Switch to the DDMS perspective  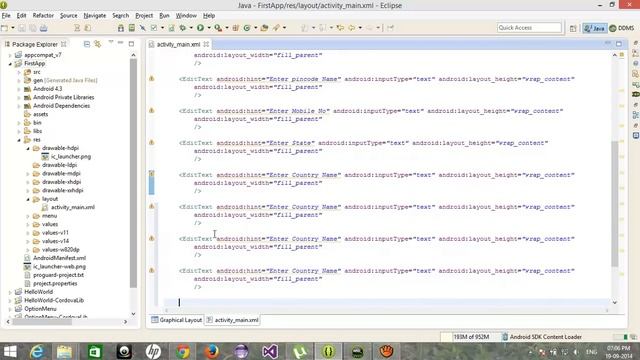click(x=622, y=28)
